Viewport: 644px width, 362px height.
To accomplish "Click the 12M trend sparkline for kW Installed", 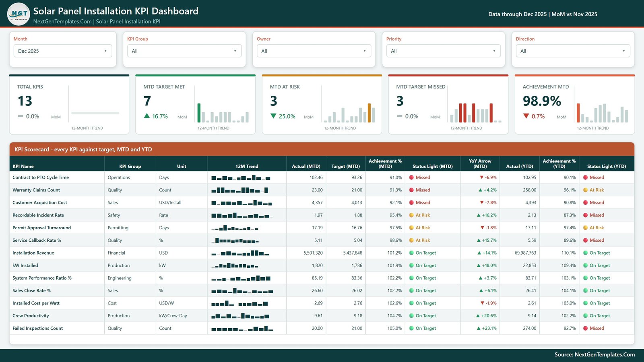I will (x=235, y=265).
